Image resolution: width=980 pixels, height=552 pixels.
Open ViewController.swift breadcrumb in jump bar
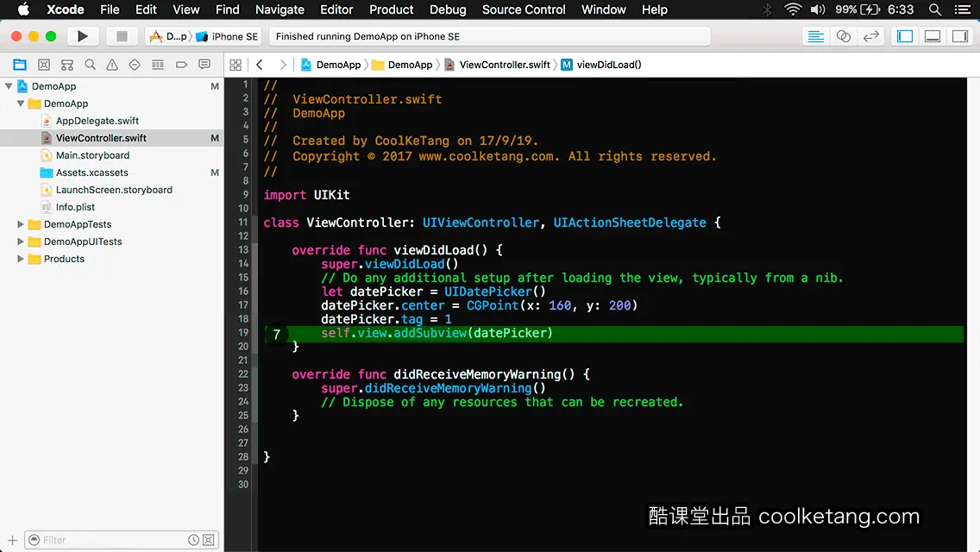pyautogui.click(x=498, y=65)
